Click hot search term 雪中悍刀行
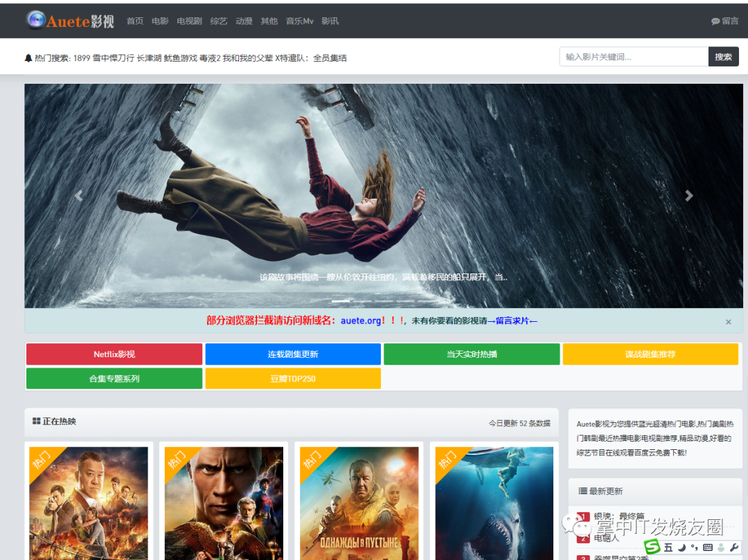Viewport: 748px width, 560px height. (113, 58)
